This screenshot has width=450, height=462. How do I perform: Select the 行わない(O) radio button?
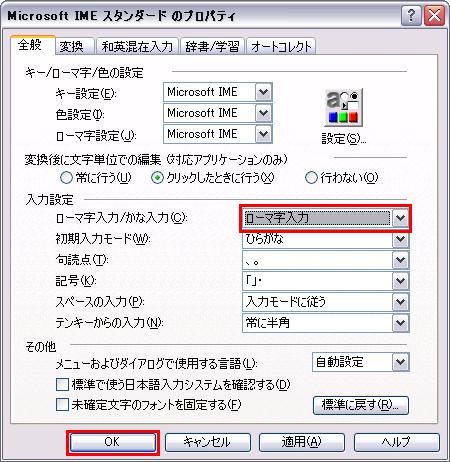pyautogui.click(x=311, y=178)
